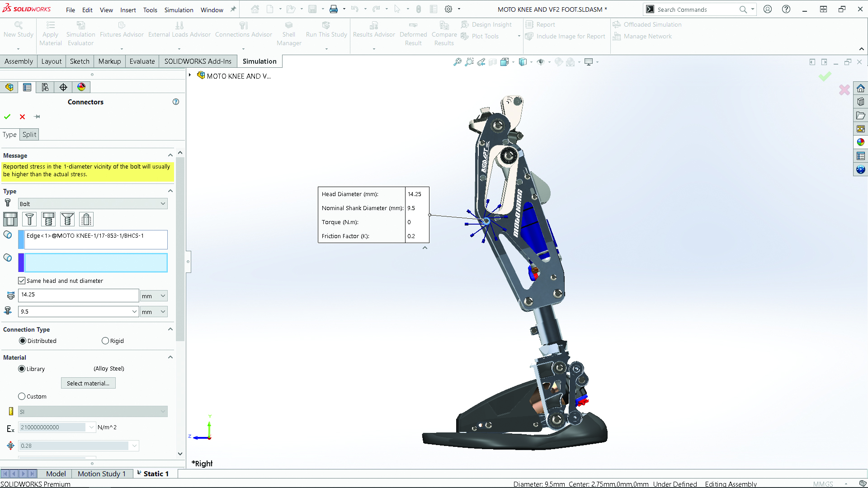Open the Simulation menu

(x=179, y=9)
